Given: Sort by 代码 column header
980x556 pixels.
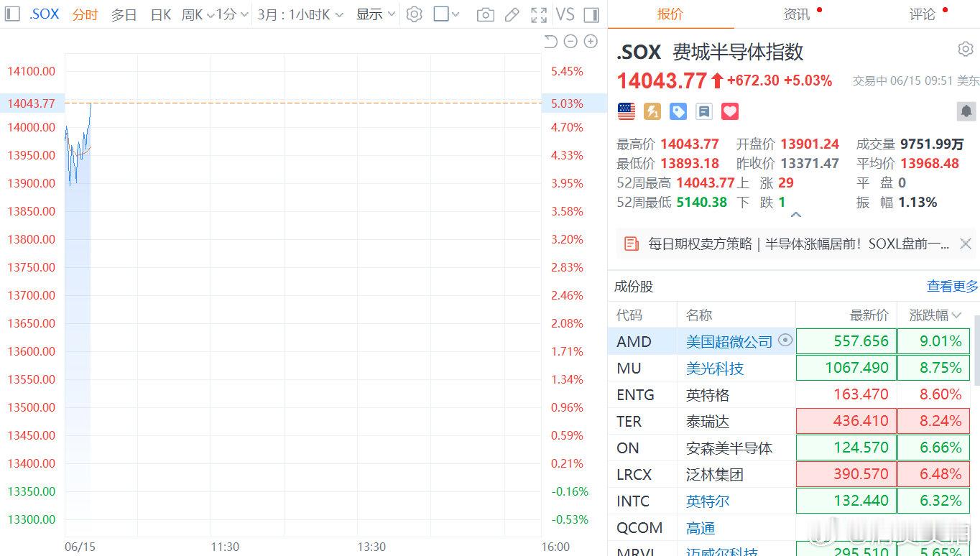Looking at the screenshot, I should coord(629,315).
